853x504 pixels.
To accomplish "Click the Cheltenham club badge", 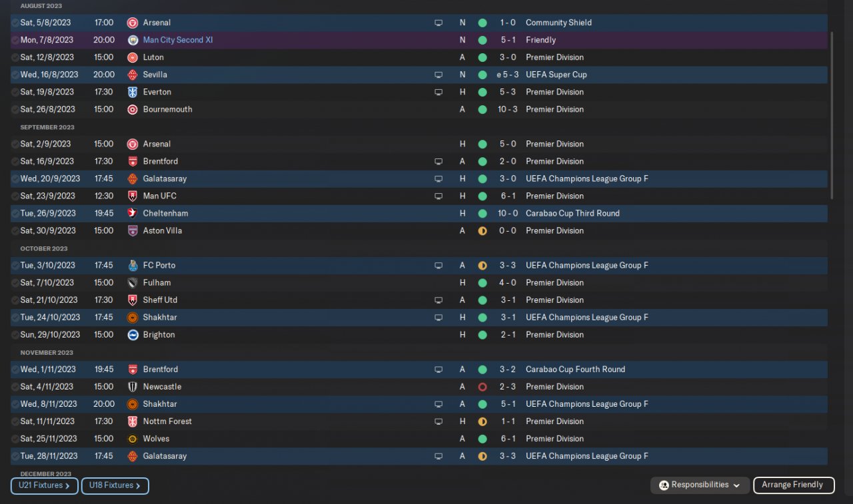I will [133, 214].
